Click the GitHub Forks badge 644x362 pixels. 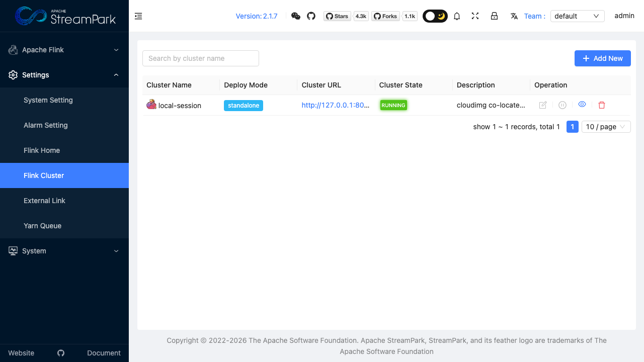(x=386, y=16)
